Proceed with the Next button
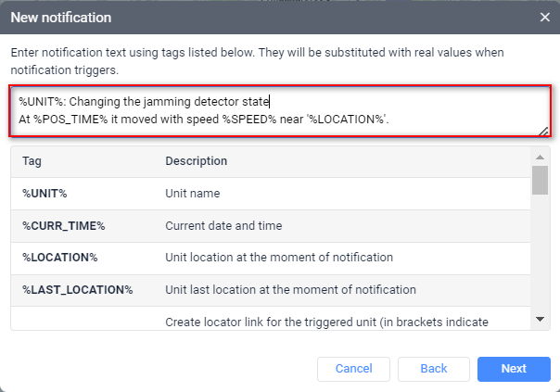 [514, 369]
